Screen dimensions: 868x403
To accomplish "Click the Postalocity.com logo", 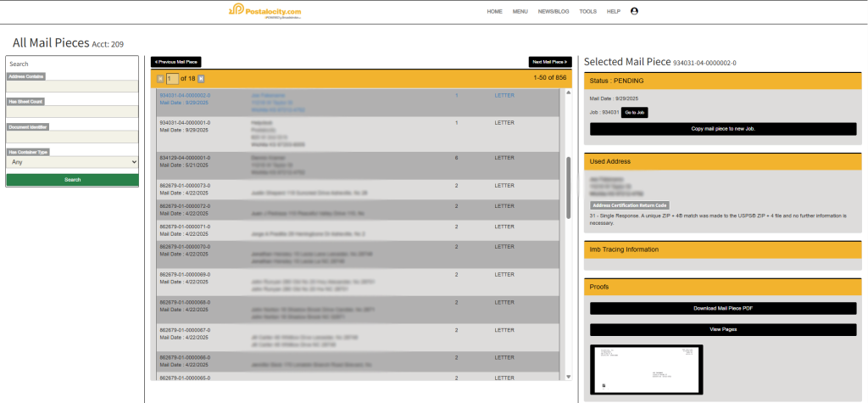I will [x=265, y=11].
